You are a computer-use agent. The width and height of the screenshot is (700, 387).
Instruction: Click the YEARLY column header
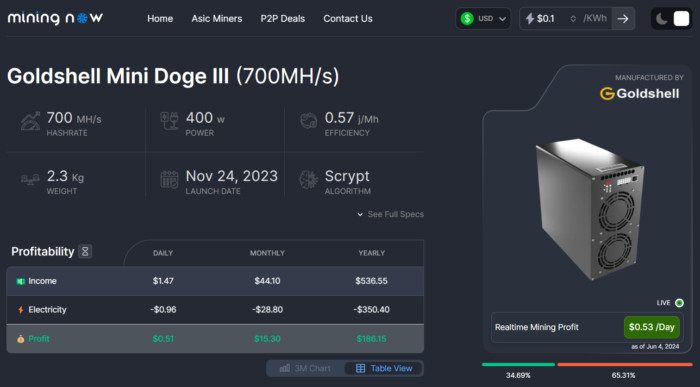pos(371,253)
